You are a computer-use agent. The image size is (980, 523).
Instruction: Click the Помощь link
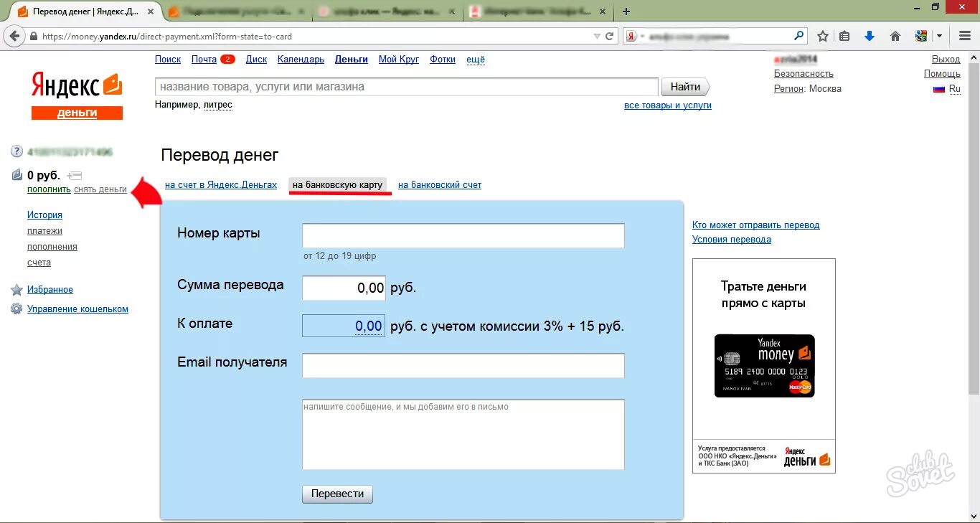942,74
